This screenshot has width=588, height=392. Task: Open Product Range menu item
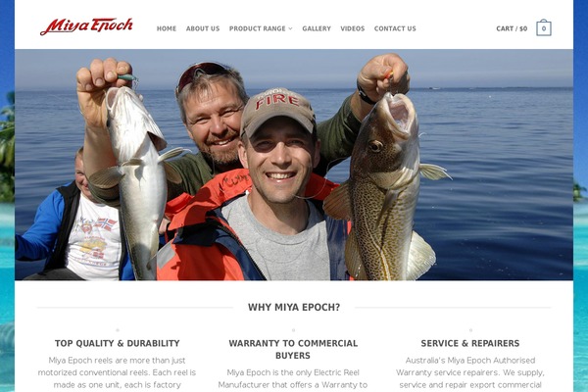pyautogui.click(x=258, y=28)
